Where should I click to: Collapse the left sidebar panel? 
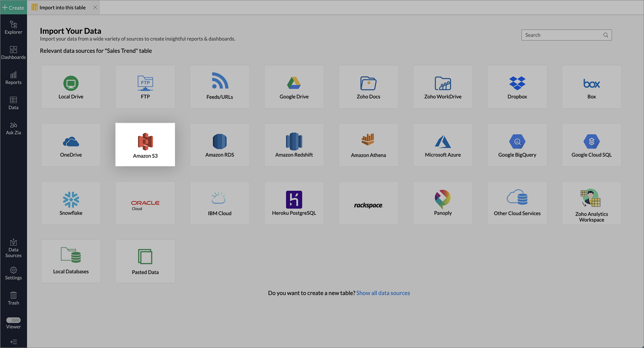point(14,342)
